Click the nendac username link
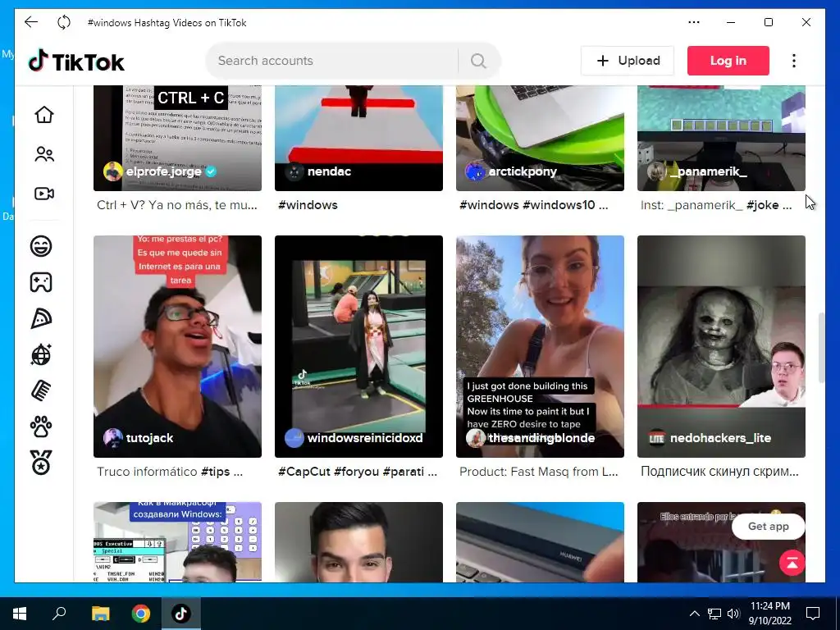Image resolution: width=840 pixels, height=630 pixels. click(x=329, y=171)
